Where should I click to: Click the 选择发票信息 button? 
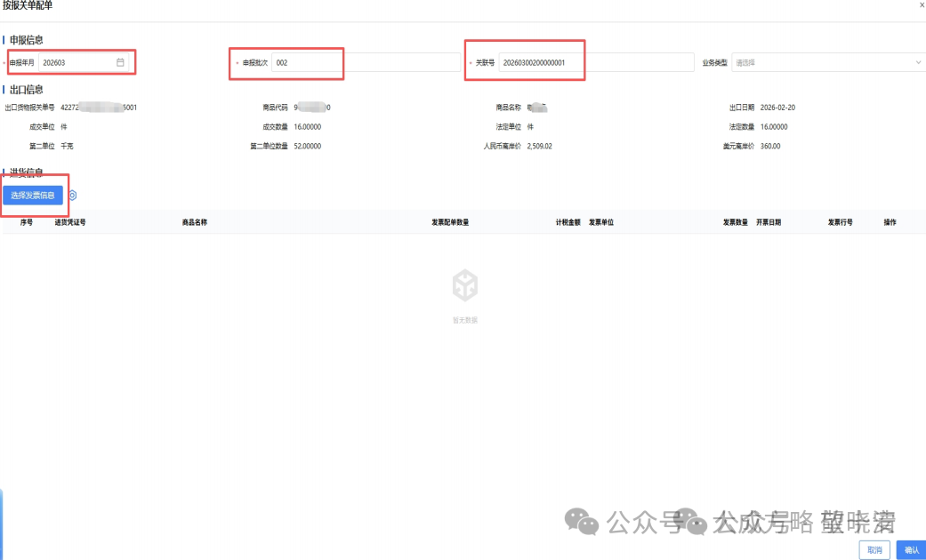click(33, 196)
